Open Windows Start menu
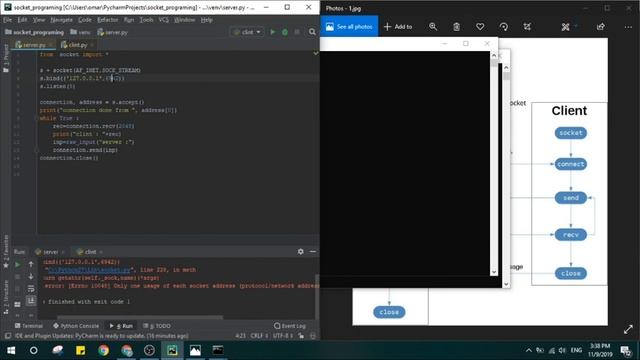640x360 pixels. 11,350
